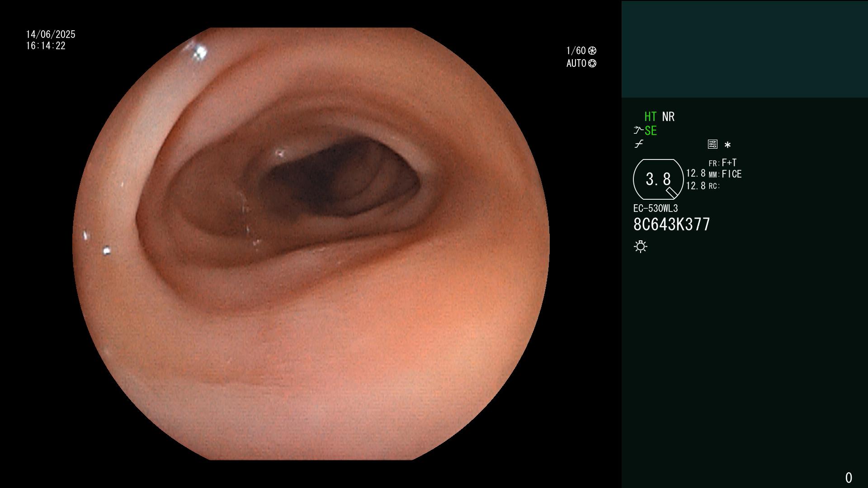Click the iris aperture icon beside AUTO
The width and height of the screenshot is (868, 488).
[592, 63]
